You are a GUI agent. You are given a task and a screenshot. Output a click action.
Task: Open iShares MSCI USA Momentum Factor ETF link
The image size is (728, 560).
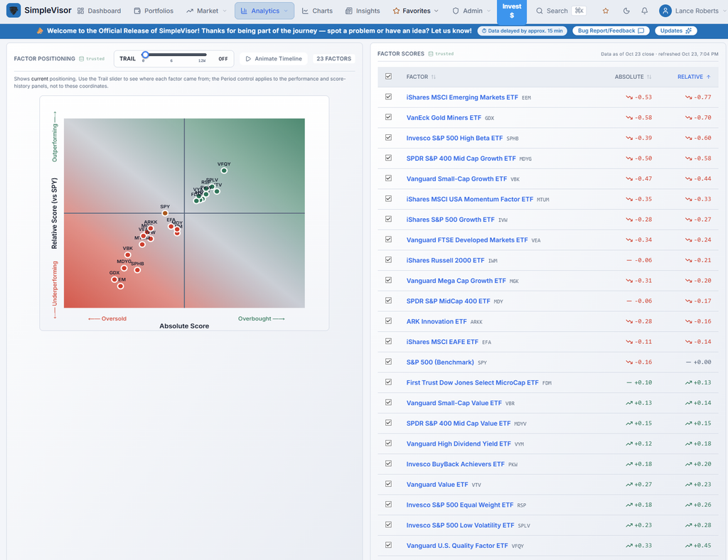(x=469, y=199)
